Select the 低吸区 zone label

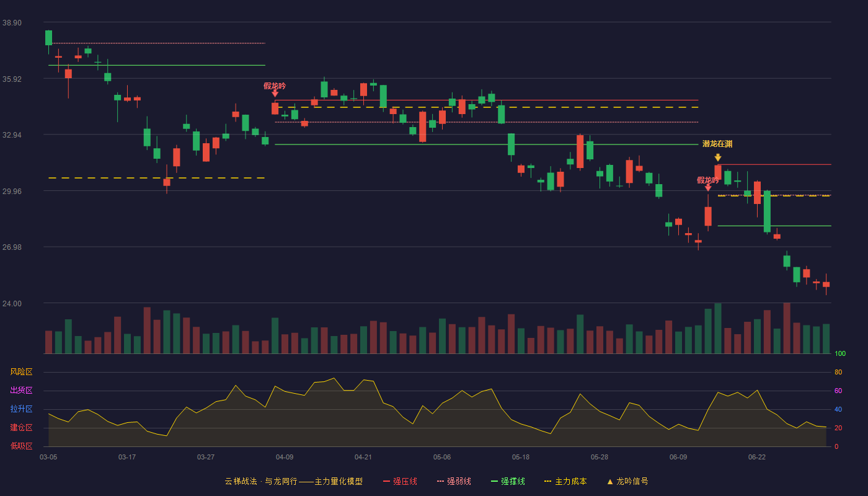[21, 446]
